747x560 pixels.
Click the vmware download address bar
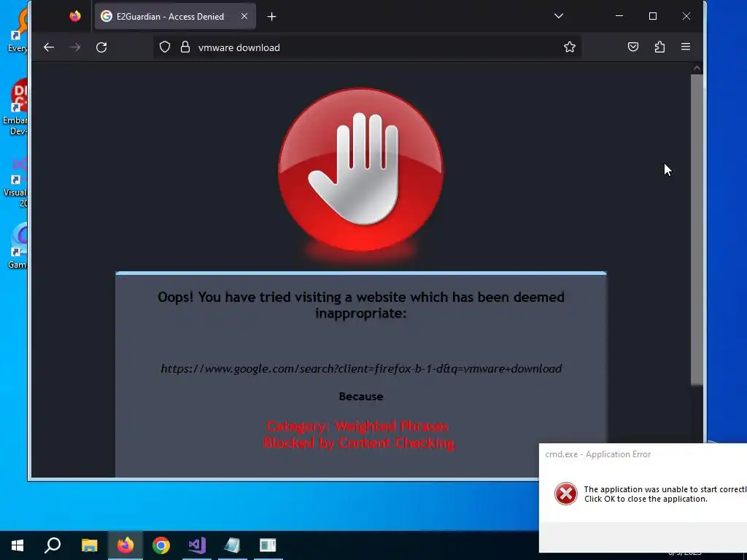click(x=367, y=47)
